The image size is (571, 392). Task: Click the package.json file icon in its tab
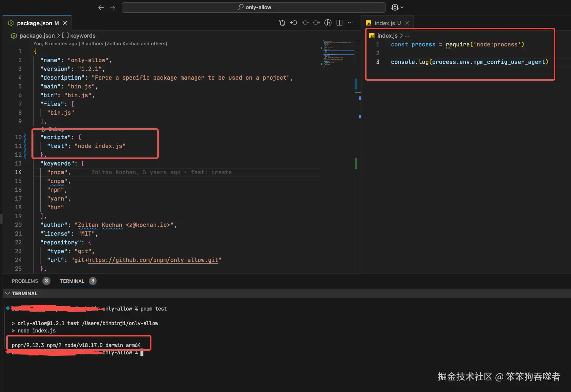pos(11,23)
